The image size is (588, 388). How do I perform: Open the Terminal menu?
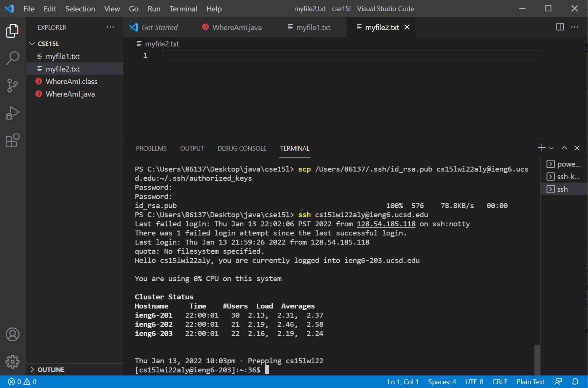[183, 9]
